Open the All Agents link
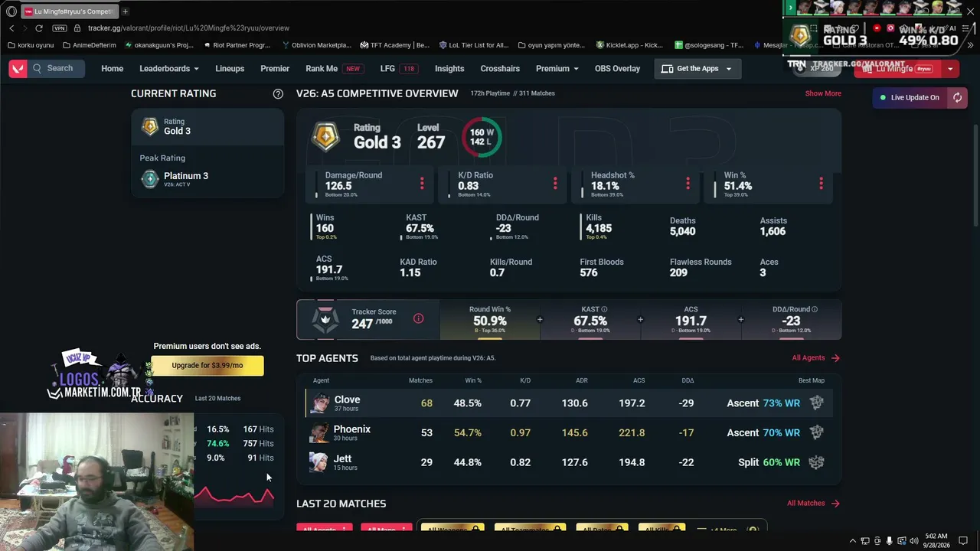 (x=815, y=357)
